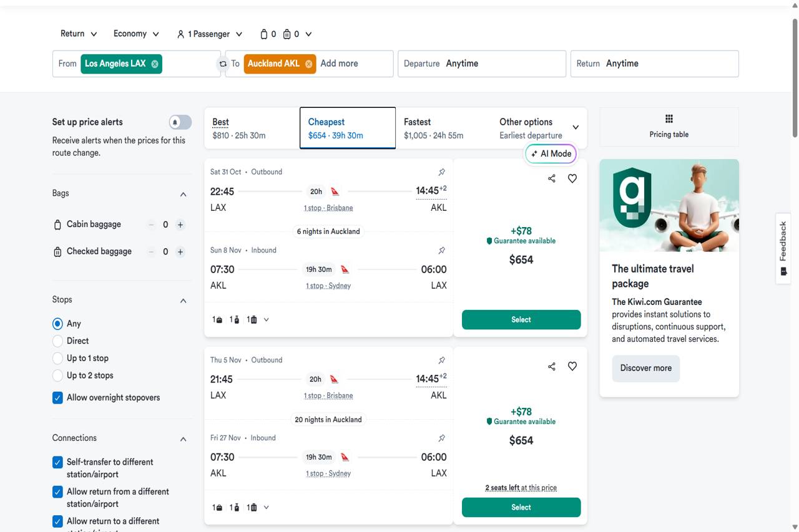Swap origin and destination airports
The height and width of the screenshot is (532, 799).
tap(223, 64)
